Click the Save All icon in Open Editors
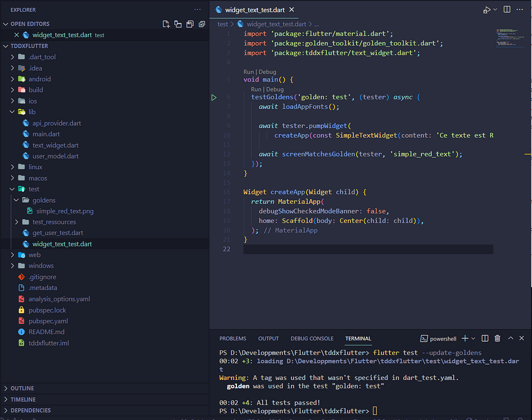Viewport: 532px width, 420px height. (190, 24)
